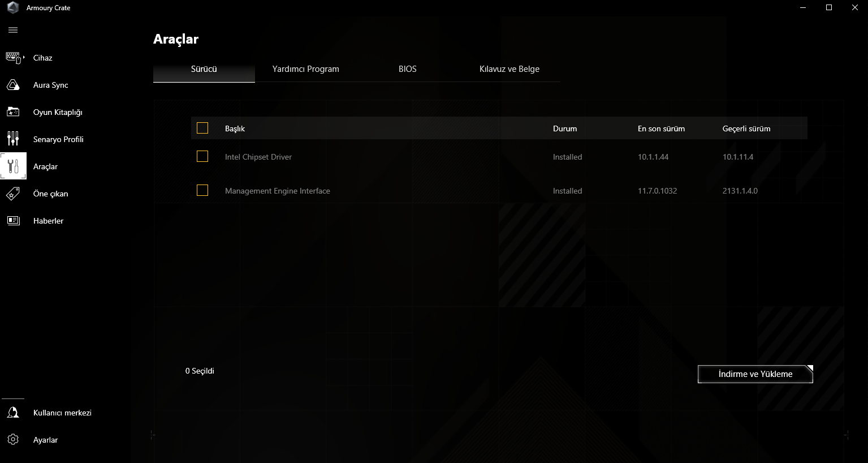Click the Geçerli sürüm column header
Screen dimensions: 868x463
tap(746, 128)
